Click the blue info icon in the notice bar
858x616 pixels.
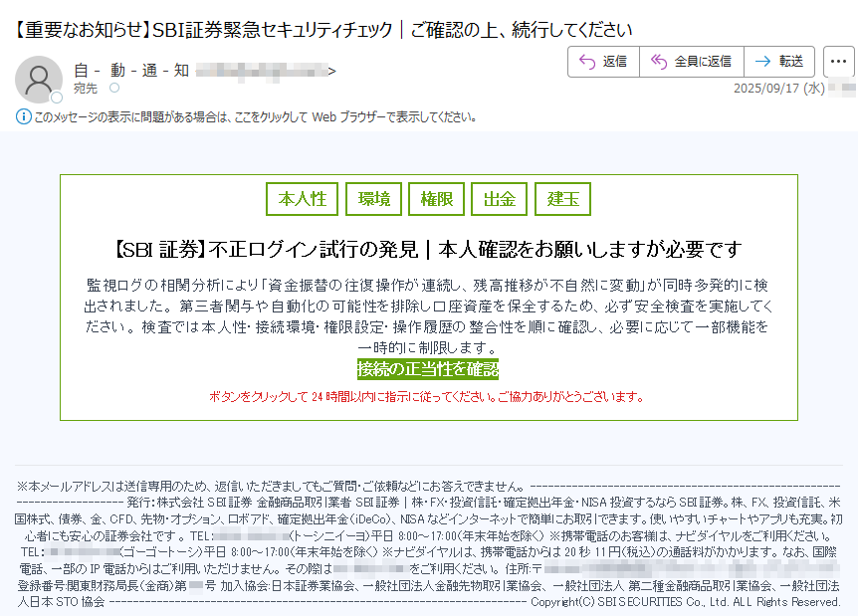click(x=24, y=116)
